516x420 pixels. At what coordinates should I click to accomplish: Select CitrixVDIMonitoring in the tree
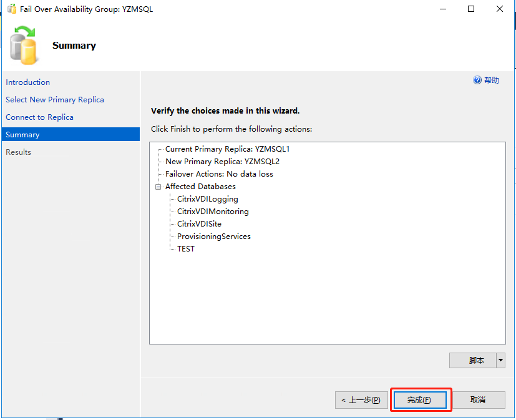[213, 212]
